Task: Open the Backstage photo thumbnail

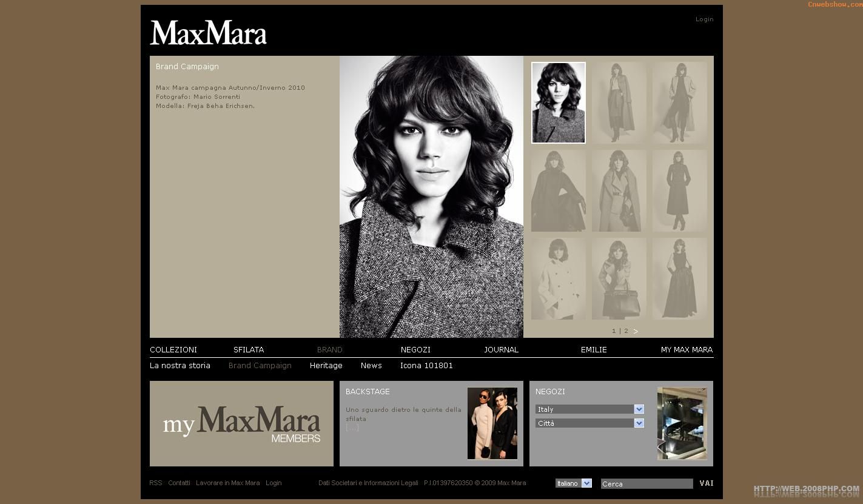Action: pos(492,423)
